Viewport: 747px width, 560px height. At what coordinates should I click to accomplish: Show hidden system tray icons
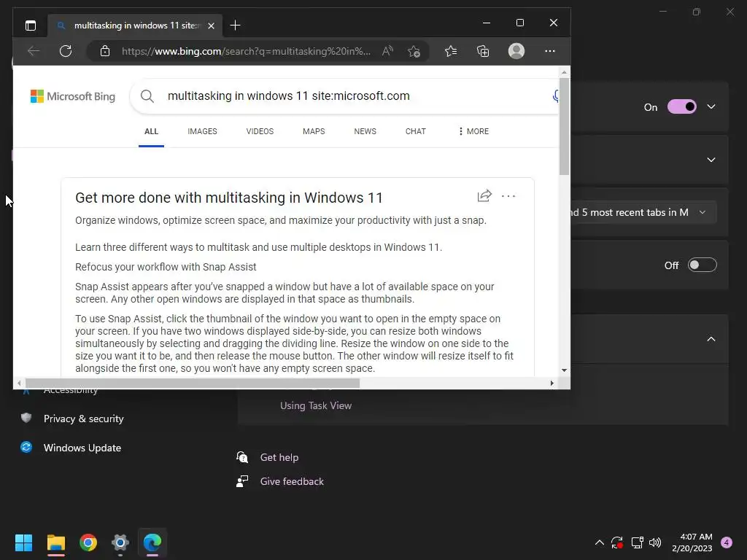(600, 542)
